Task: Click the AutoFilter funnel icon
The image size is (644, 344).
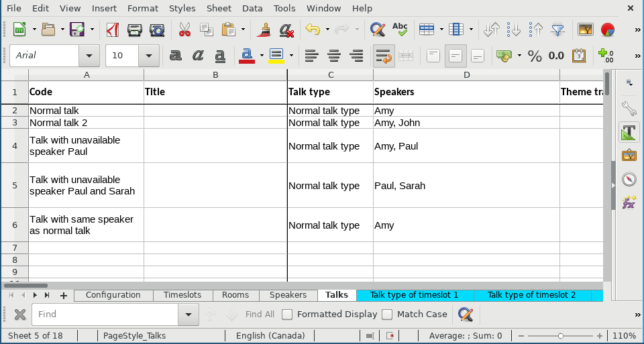Action: [x=557, y=30]
